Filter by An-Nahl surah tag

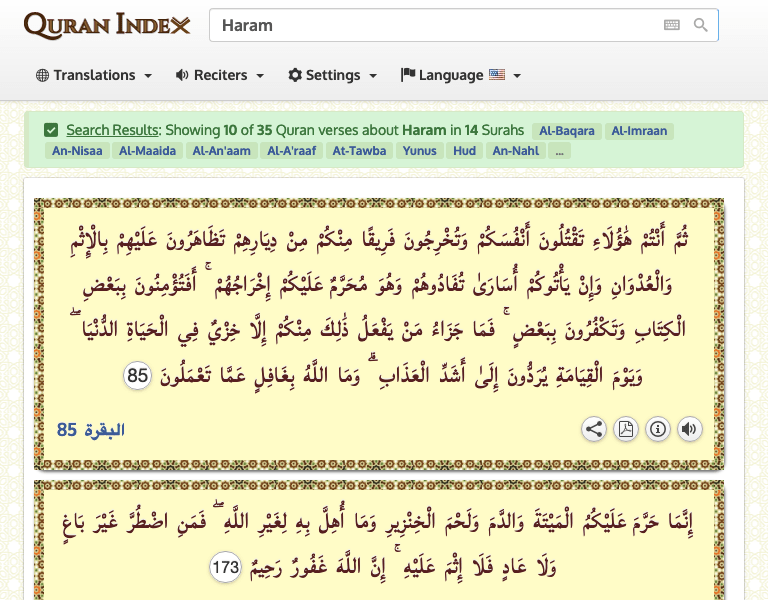tap(516, 151)
